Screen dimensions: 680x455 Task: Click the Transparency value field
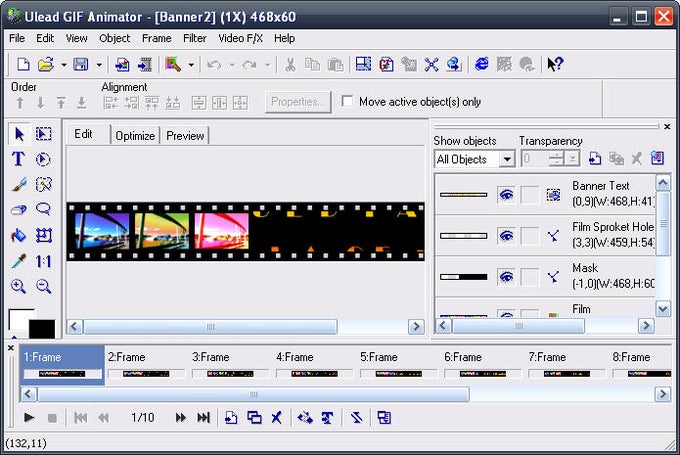tap(534, 159)
